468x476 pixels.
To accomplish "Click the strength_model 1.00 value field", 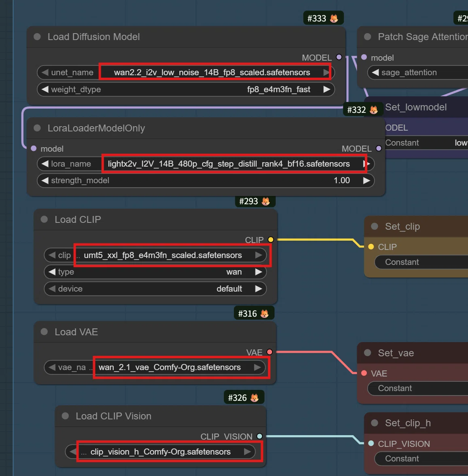I will pos(205,180).
